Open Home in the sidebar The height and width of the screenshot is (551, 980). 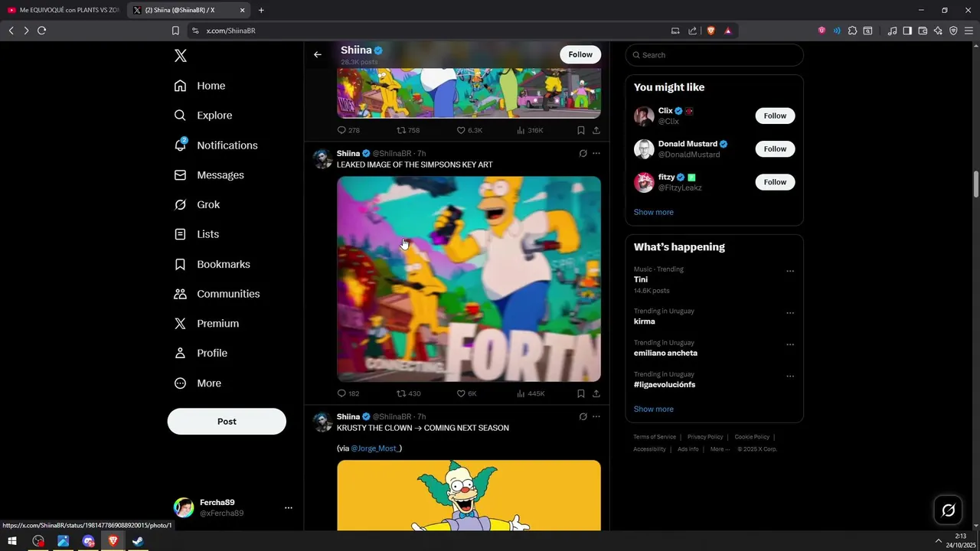(200, 86)
